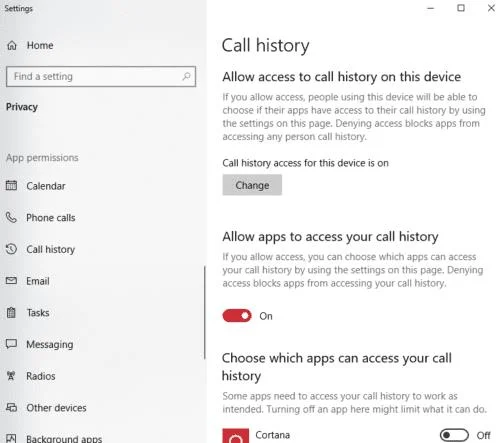Click the Phone calls handset icon
Viewport: 500px width, 443px height.
tap(11, 217)
